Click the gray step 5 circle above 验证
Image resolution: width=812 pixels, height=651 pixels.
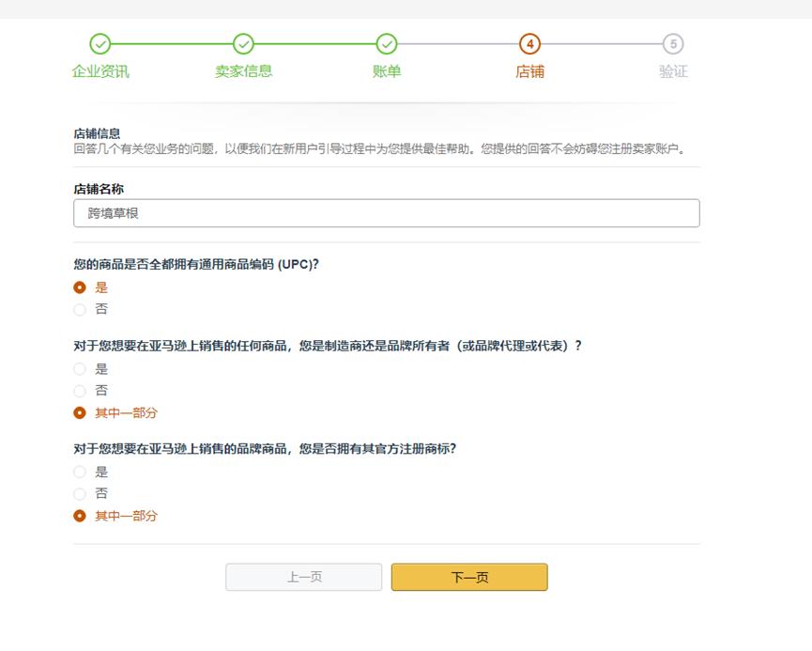(x=674, y=42)
